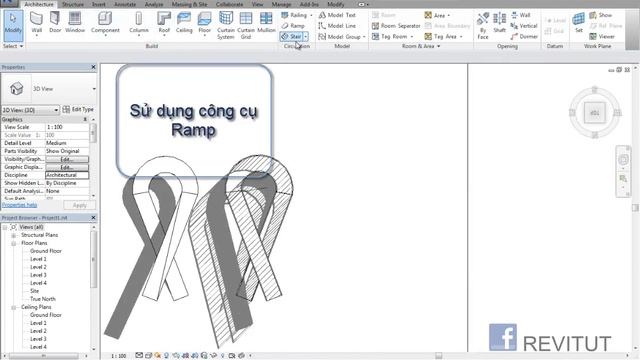
Task: Open the 3D View type selector dropdown
Action: click(94, 89)
